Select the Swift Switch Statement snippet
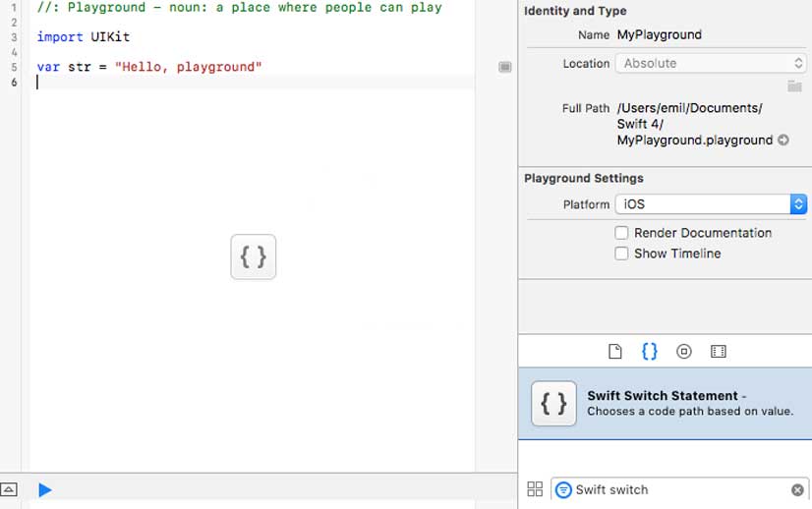This screenshot has height=509, width=812. pyautogui.click(x=665, y=403)
